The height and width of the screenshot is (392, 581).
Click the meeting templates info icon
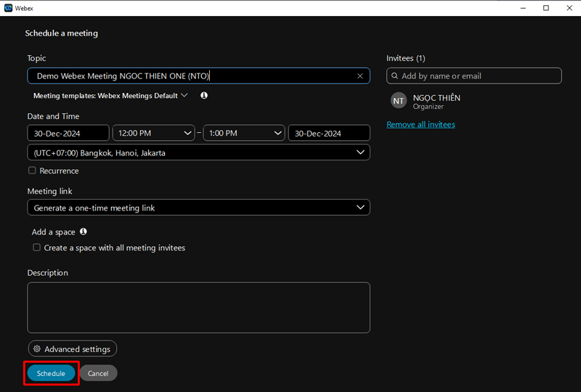(204, 96)
